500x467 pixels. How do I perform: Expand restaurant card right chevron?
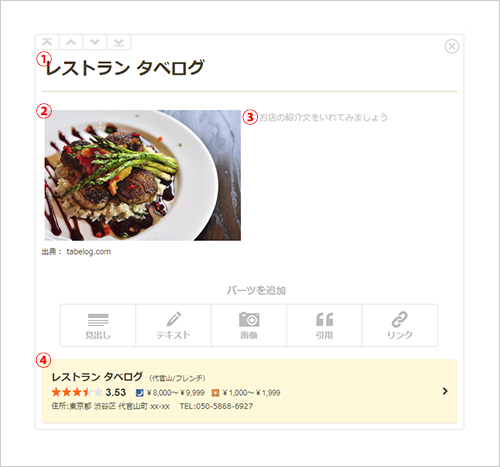point(445,391)
